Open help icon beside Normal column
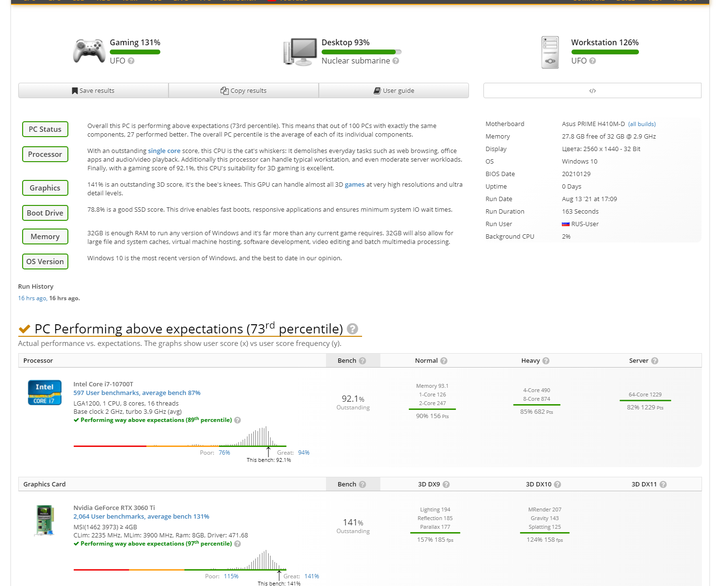 444,361
